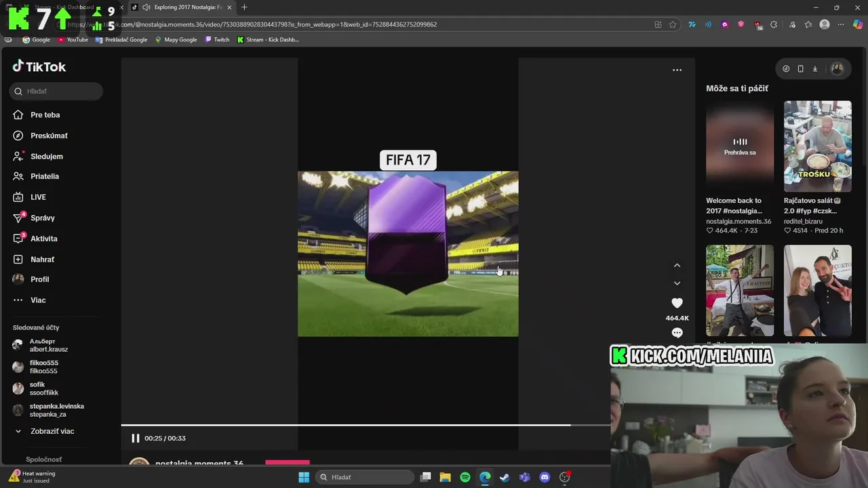Image resolution: width=868 pixels, height=488 pixels.
Task: Click the download desktop app icon
Action: click(x=814, y=68)
